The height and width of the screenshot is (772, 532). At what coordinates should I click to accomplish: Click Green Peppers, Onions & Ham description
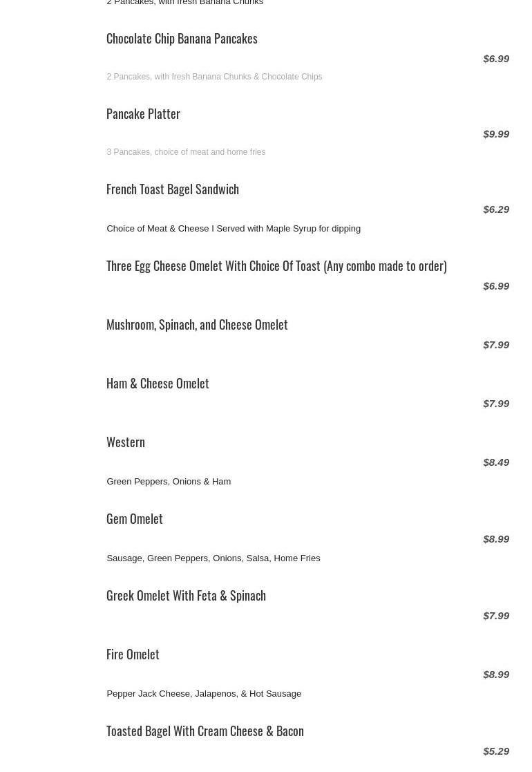click(x=169, y=482)
